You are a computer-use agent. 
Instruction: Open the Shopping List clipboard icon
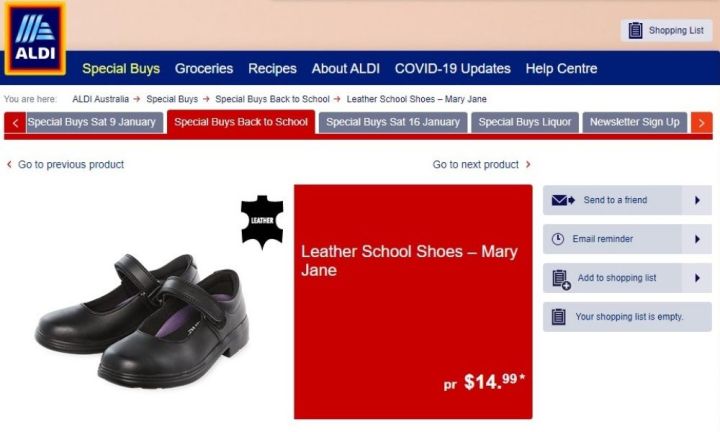(x=635, y=30)
